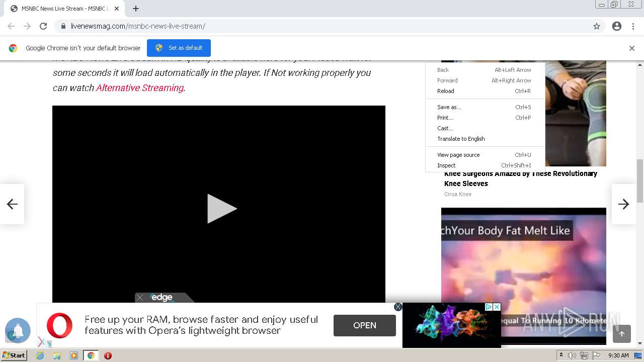Open a new tab with plus button
This screenshot has width=644, height=362.
[136, 9]
